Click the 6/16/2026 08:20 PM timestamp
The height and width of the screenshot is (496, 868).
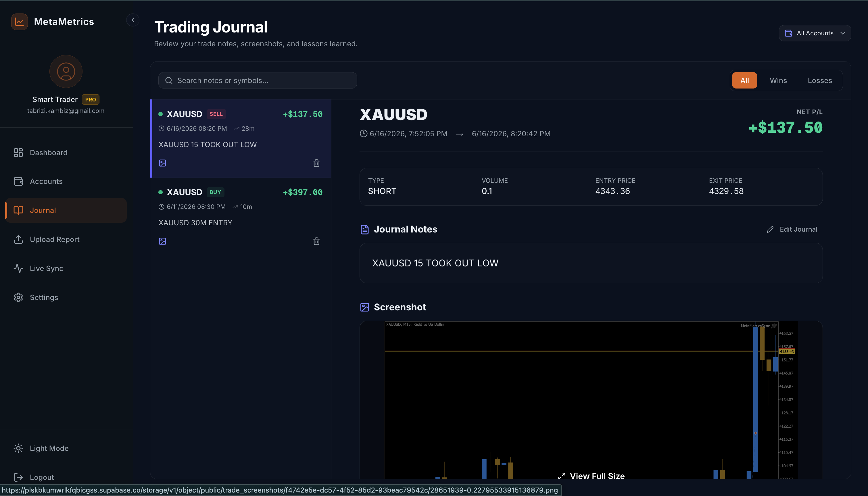(197, 129)
